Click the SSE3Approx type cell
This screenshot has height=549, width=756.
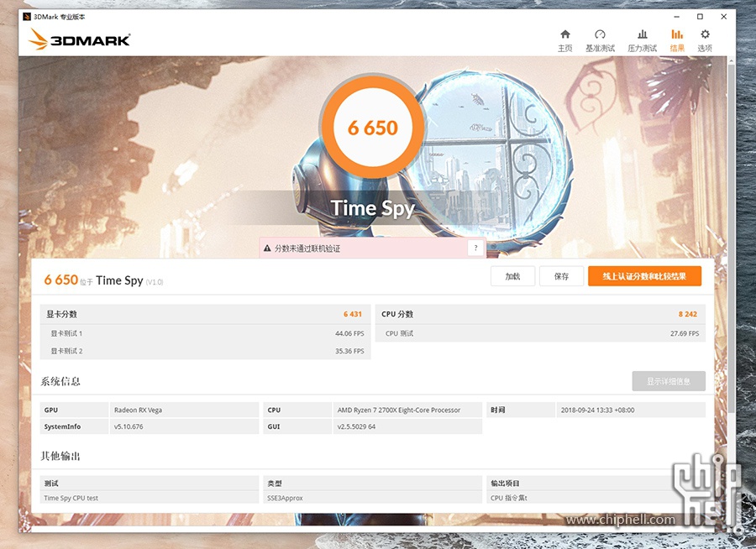[x=285, y=498]
